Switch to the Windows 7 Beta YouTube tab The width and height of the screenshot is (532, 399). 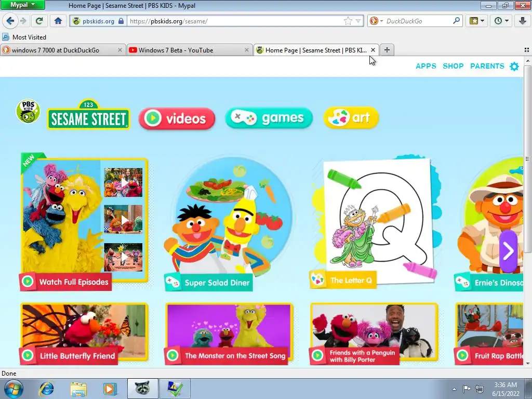coord(176,50)
